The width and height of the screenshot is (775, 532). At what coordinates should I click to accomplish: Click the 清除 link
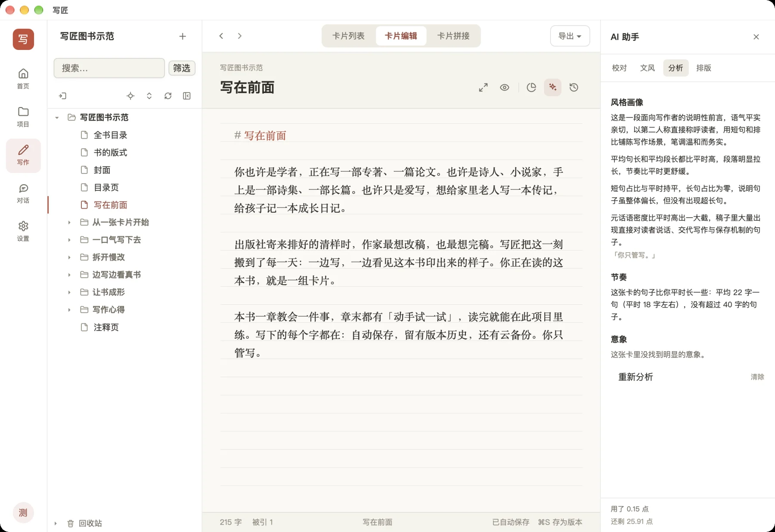757,377
